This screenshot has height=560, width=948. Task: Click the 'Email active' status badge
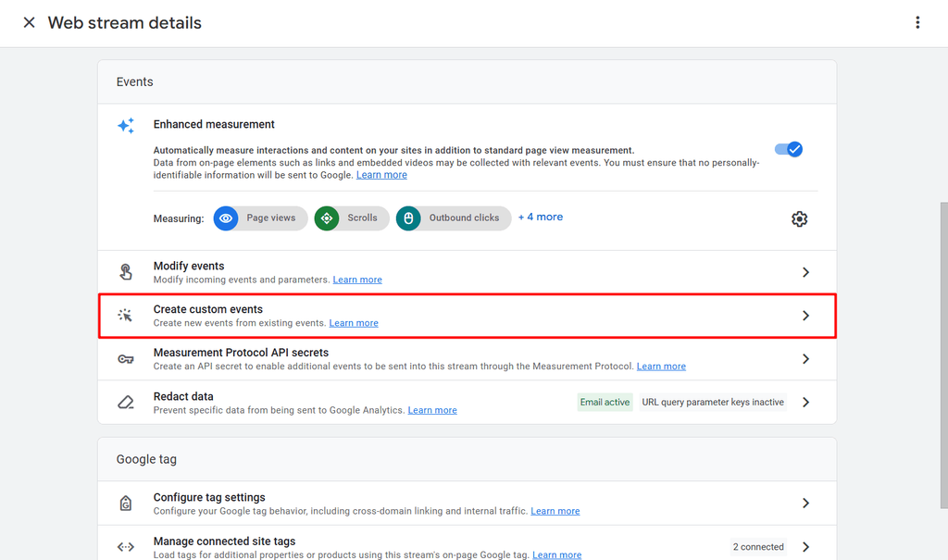[x=605, y=402]
